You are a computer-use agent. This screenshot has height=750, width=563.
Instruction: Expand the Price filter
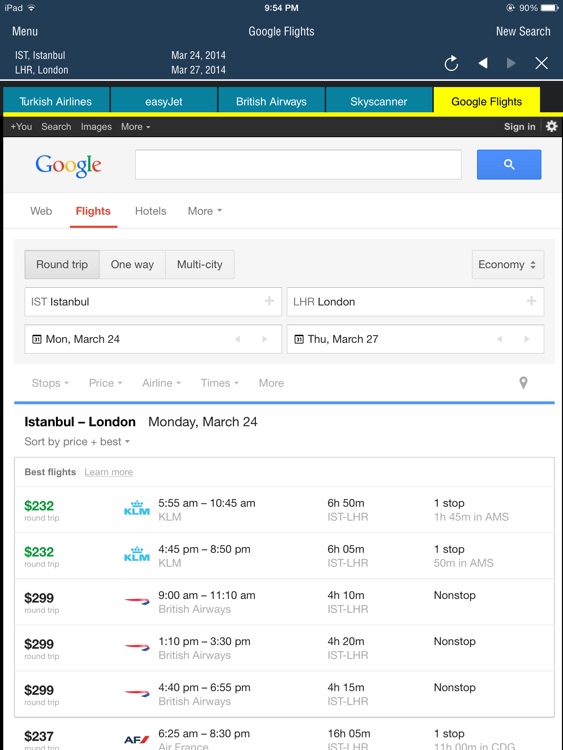coord(106,383)
